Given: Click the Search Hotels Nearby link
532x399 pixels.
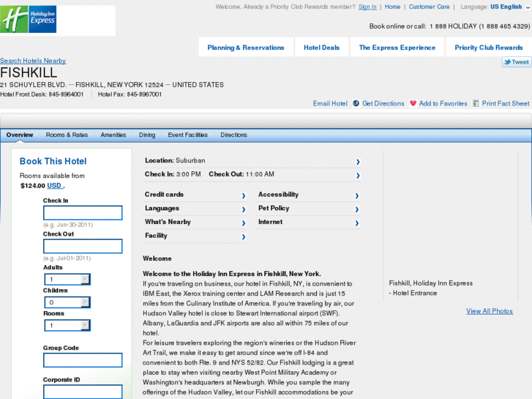Looking at the screenshot, I should pos(33,61).
